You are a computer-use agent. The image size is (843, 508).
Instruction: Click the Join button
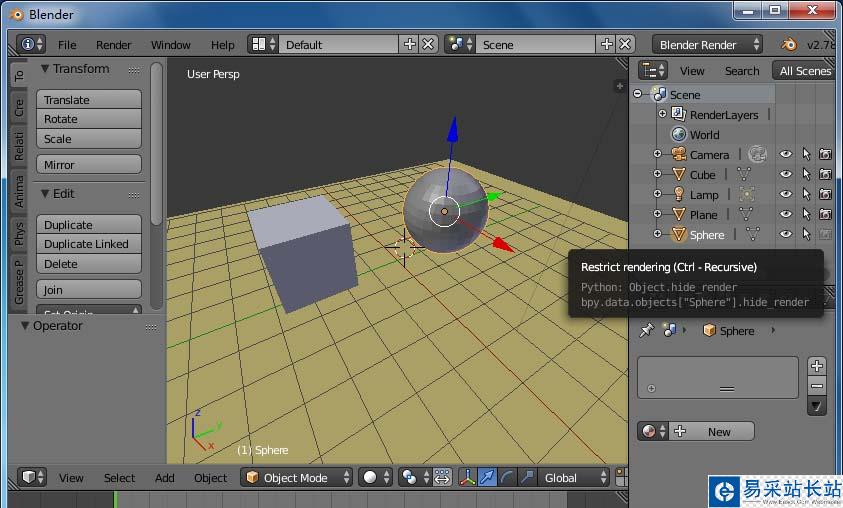coord(89,290)
